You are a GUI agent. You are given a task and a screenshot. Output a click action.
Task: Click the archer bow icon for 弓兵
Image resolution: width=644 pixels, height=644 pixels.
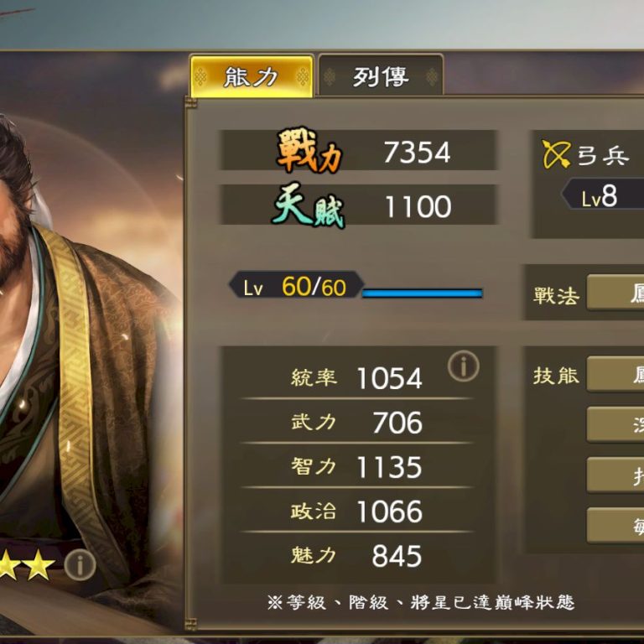[557, 153]
